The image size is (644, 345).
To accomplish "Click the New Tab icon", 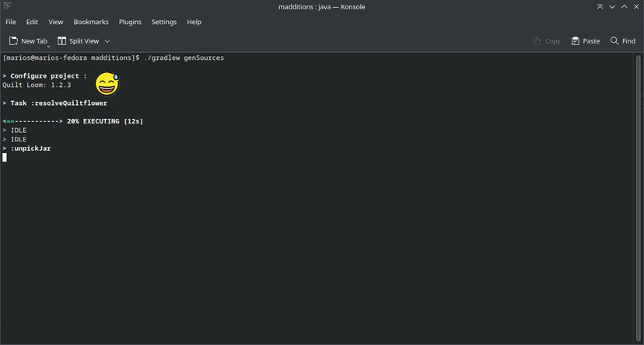I will [x=13, y=41].
